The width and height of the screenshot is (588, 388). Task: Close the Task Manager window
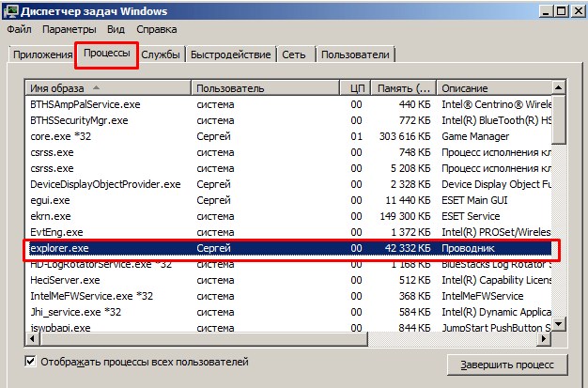579,11
